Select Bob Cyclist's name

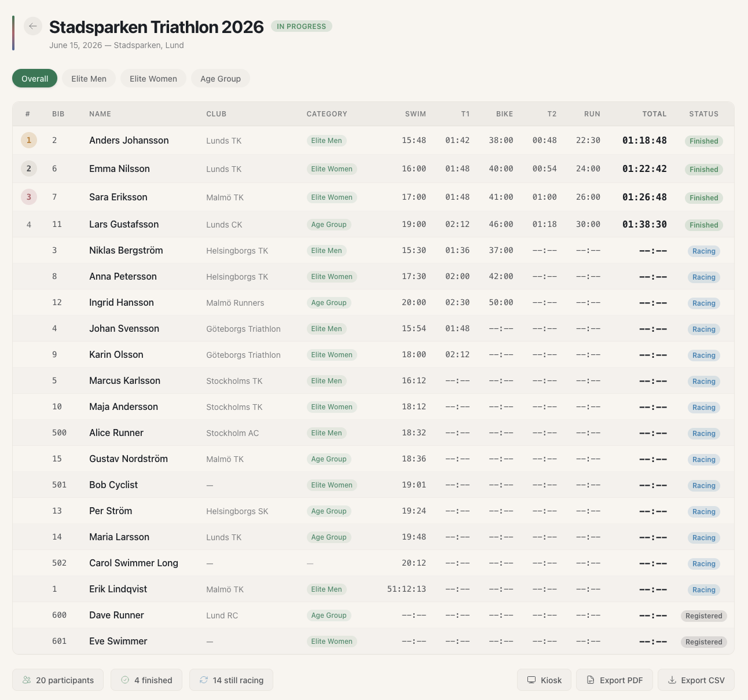tap(113, 485)
